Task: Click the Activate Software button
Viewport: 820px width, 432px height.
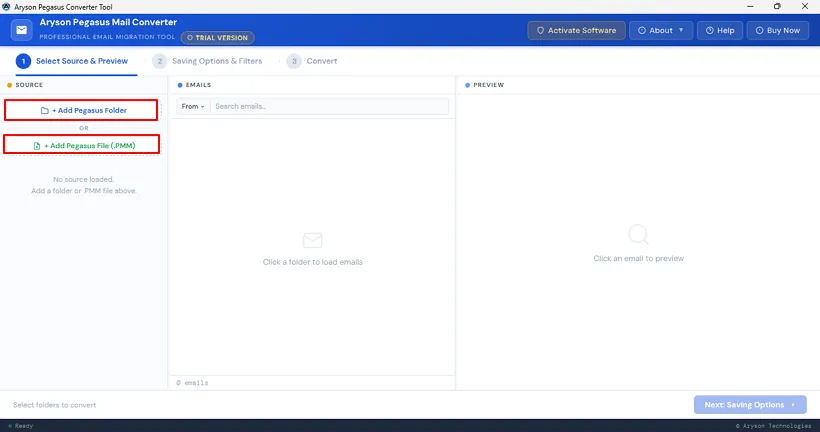Action: [x=576, y=30]
